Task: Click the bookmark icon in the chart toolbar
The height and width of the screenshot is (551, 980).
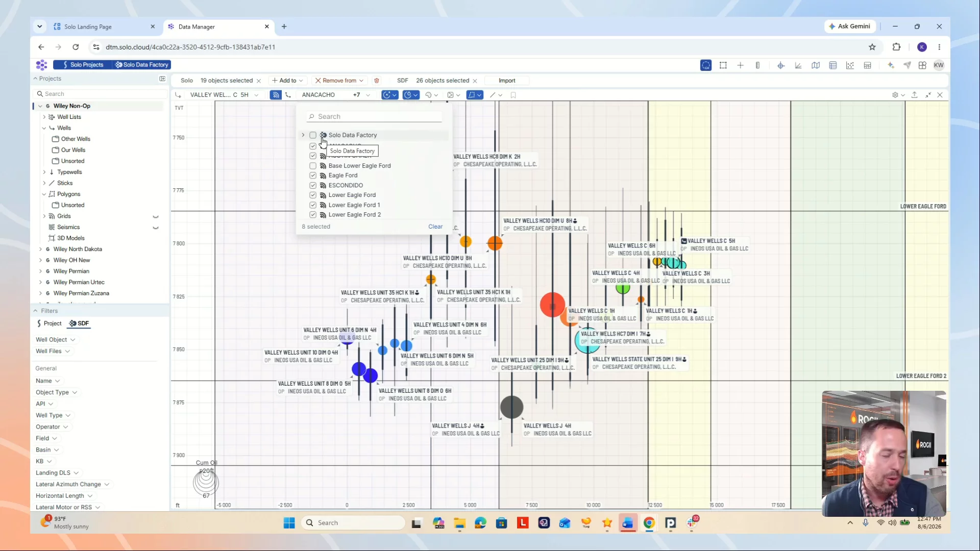Action: [x=513, y=95]
